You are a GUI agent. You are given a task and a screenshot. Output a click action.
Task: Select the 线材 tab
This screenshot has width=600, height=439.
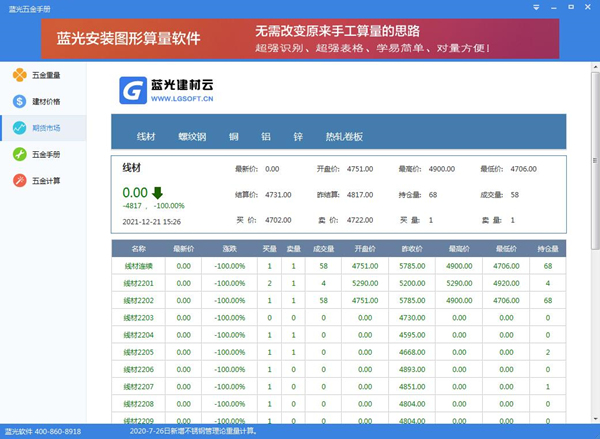coord(146,136)
